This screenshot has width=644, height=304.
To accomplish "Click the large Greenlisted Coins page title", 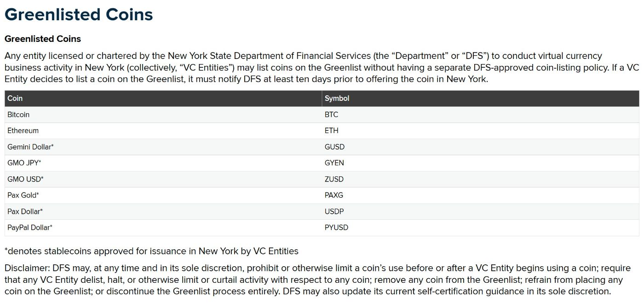I will [x=79, y=15].
